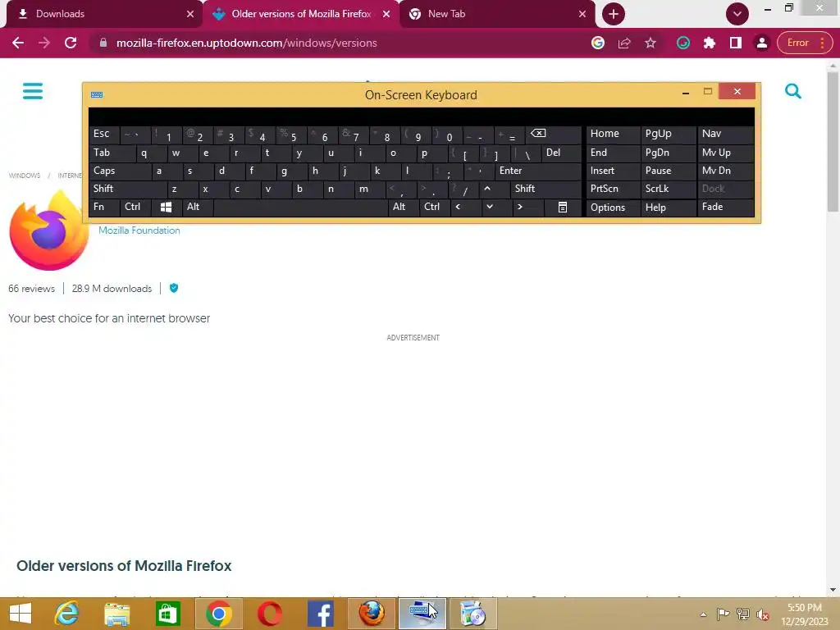
Task: Open Windows Start button on taskbar
Action: [21, 614]
